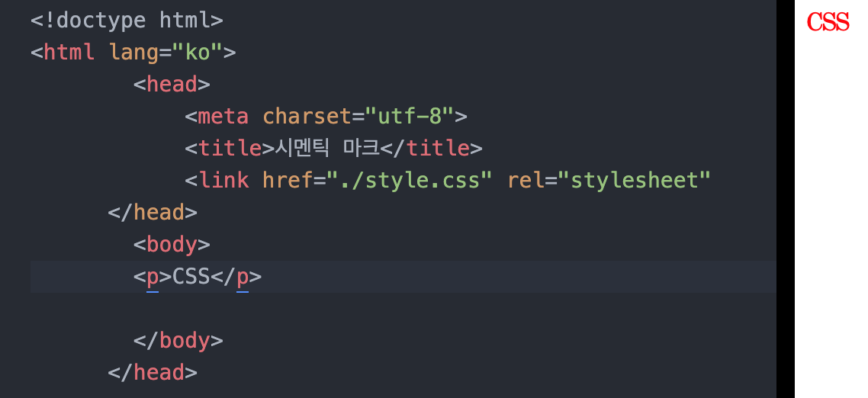Screen dimensions: 868x398
Task: Click the html lang="ko" opening tag
Action: (133, 53)
